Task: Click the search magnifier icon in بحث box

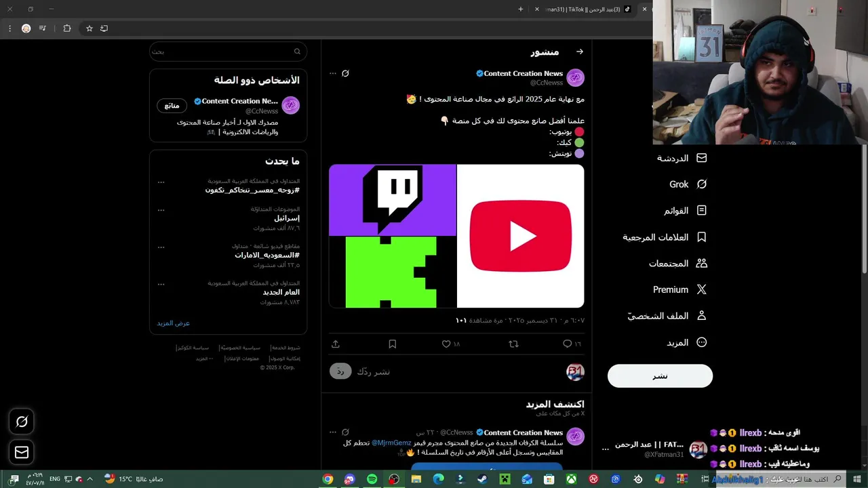Action: (x=297, y=52)
